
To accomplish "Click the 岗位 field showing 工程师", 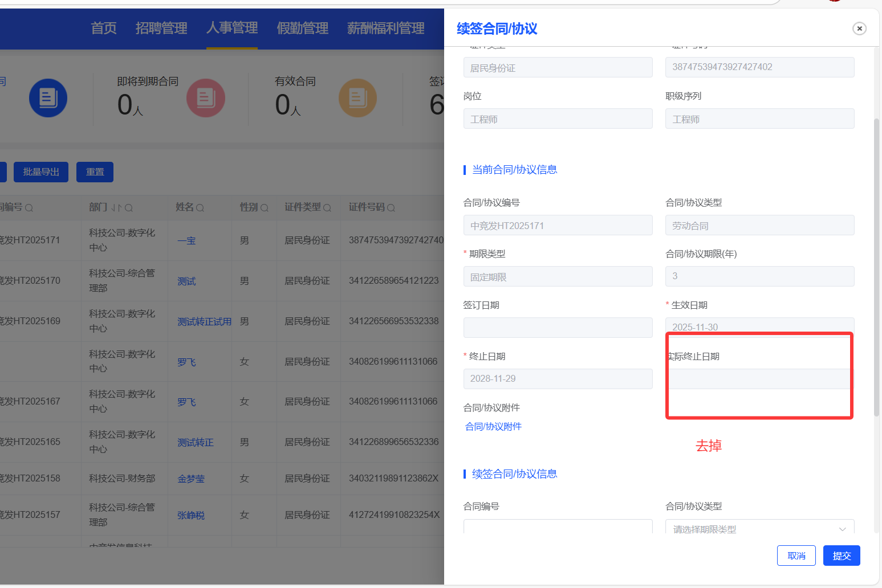I will click(x=558, y=119).
